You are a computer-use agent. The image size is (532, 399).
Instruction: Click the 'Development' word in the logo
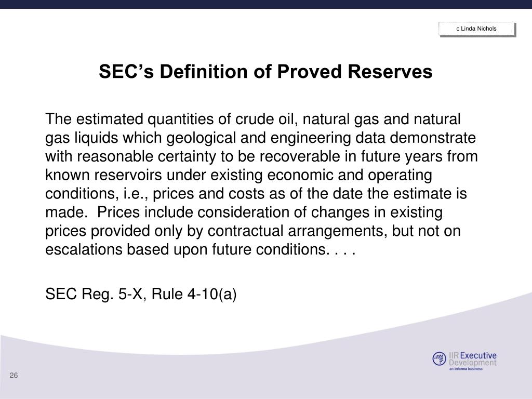(x=473, y=363)
